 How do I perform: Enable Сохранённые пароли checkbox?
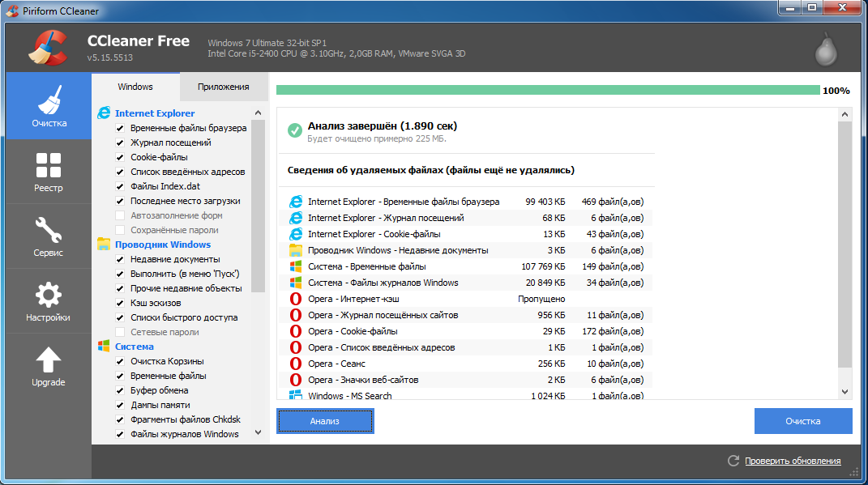[x=120, y=230]
